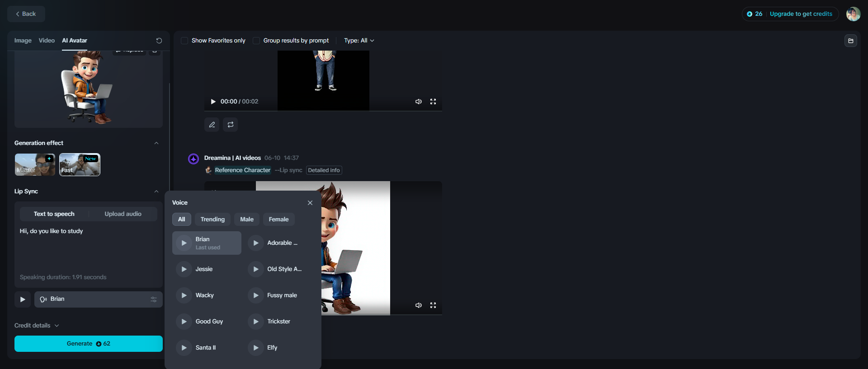Click Upgrade to get credits link
Viewport: 868px width, 369px height.
click(x=801, y=14)
